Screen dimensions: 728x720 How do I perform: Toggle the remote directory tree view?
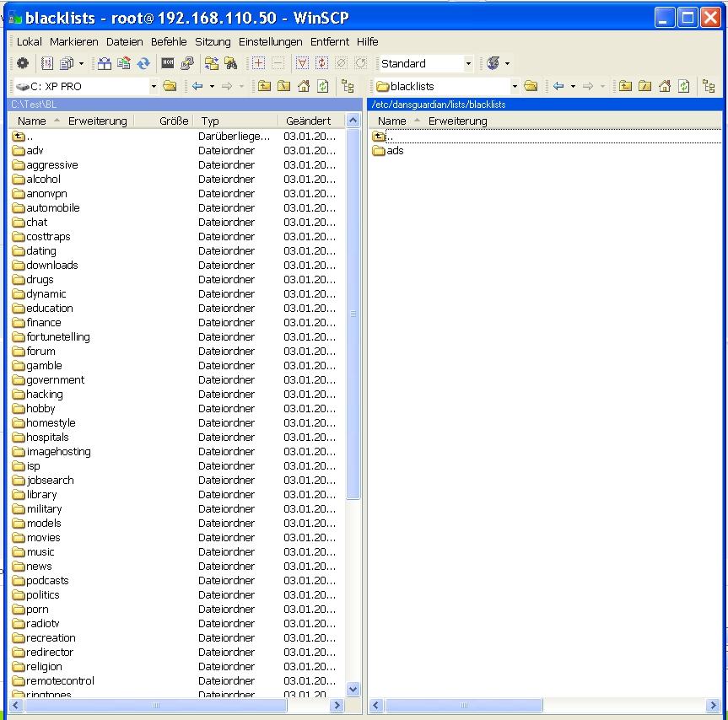[x=709, y=86]
